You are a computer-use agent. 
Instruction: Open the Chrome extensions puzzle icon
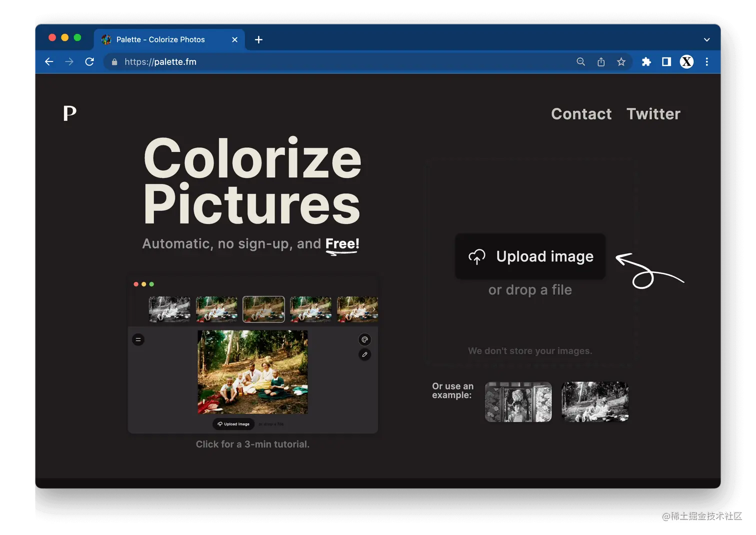[646, 61]
